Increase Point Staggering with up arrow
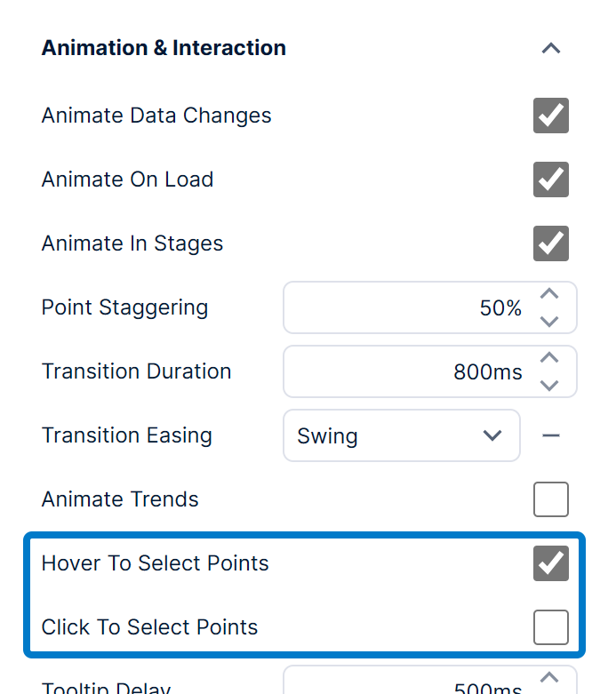Viewport: 616px width, 694px height. coord(550,294)
